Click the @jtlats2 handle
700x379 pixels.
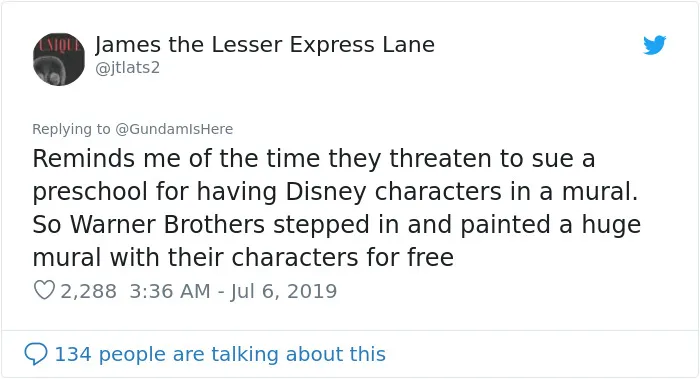click(128, 67)
